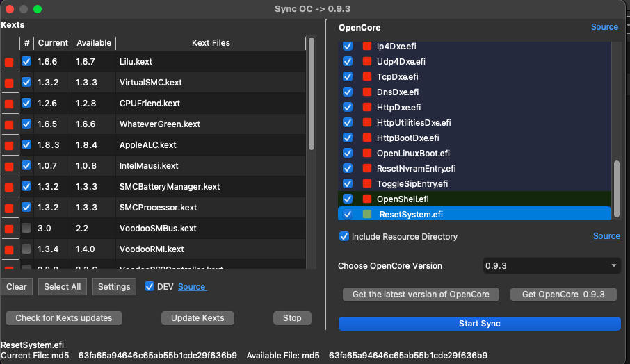630x364 pixels.
Task: Click red status square next to TcpDxe.efi
Action: coord(367,76)
